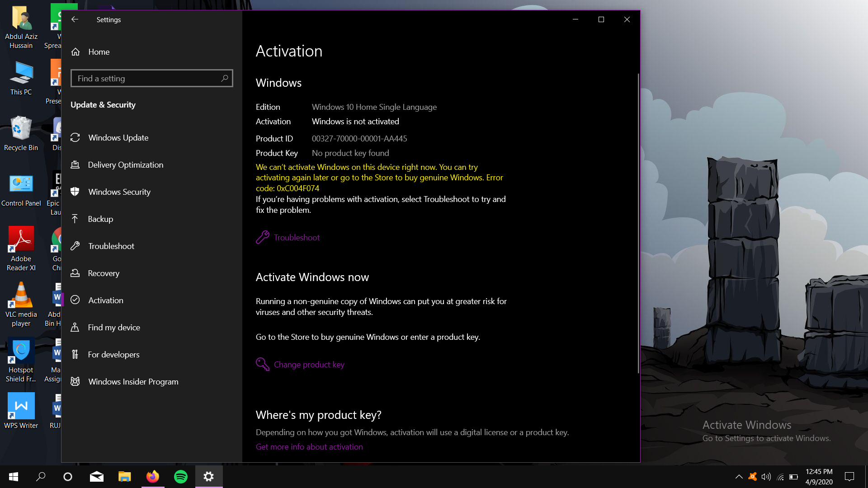This screenshot has width=868, height=488.
Task: Click the search magnifier icon in Find a setting
Action: pyautogui.click(x=224, y=78)
